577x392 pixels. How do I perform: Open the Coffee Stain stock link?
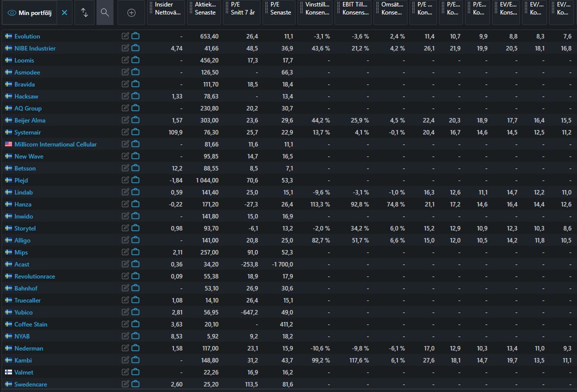pos(31,324)
